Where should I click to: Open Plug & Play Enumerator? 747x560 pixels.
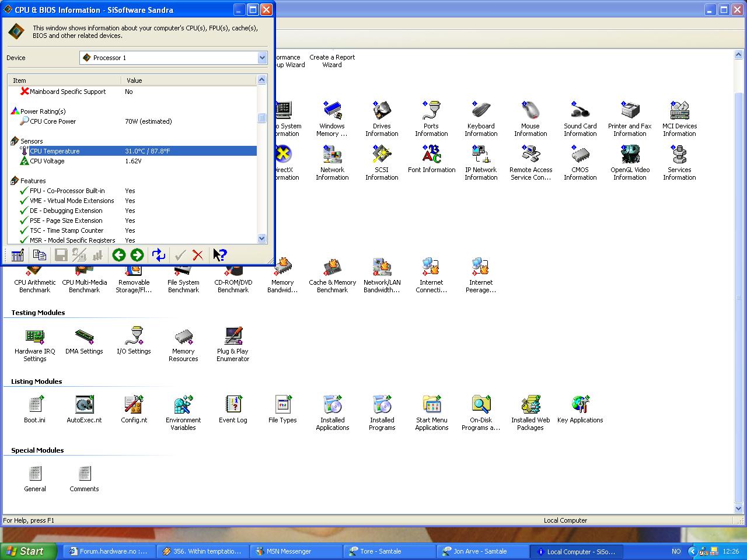point(233,344)
